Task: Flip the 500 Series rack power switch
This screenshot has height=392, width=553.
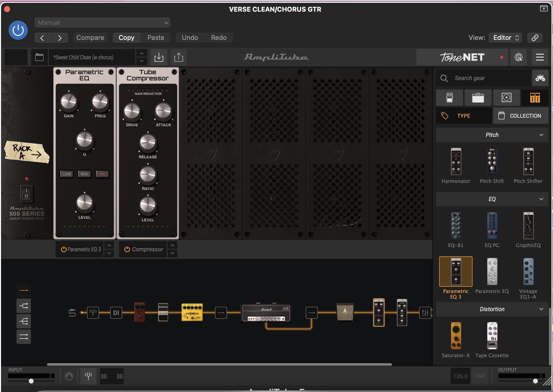Action: pos(26,193)
